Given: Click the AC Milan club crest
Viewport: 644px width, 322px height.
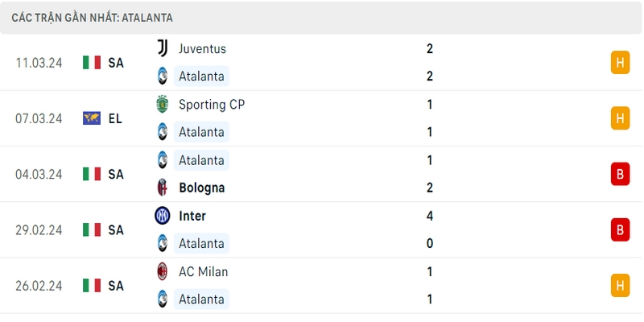Looking at the screenshot, I should click(x=163, y=271).
